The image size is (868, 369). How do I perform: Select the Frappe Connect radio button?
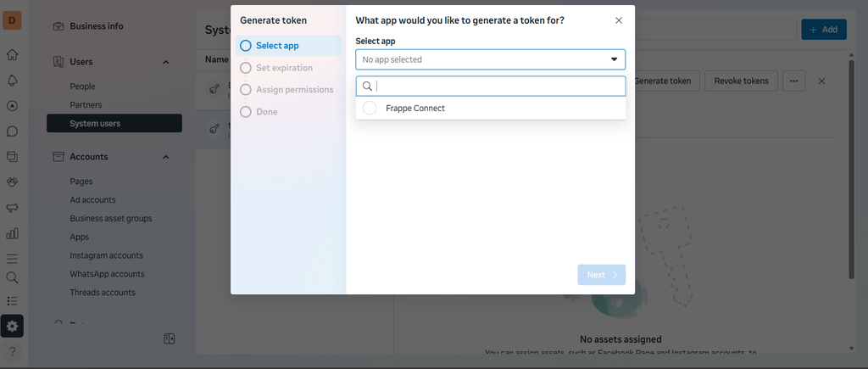click(370, 108)
